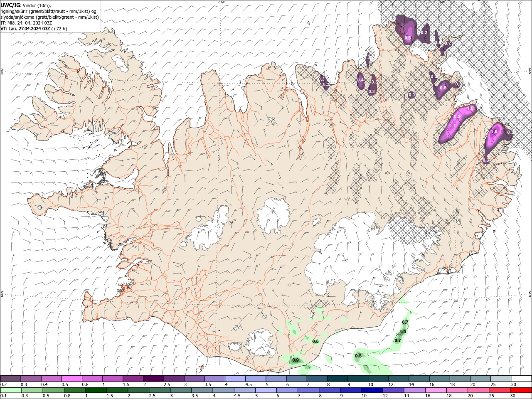Click the 'IT: Mið. 24. 04. 2024 03Z' line
Viewport: 532px width, 399px height.
26,23
